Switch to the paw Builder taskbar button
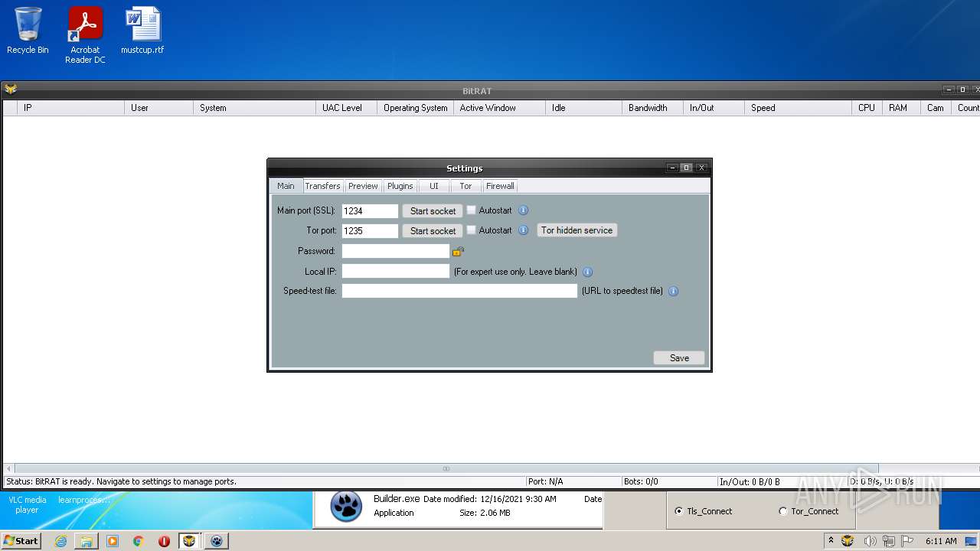 pos(217,541)
